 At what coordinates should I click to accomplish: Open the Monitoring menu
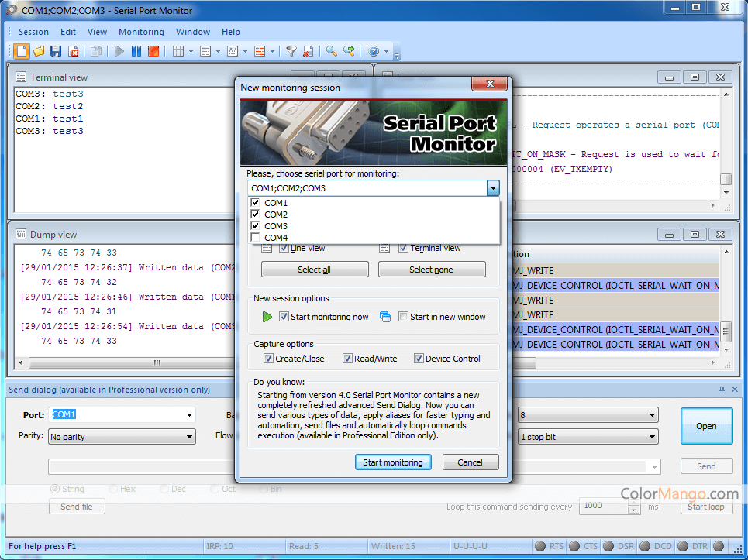tap(141, 32)
